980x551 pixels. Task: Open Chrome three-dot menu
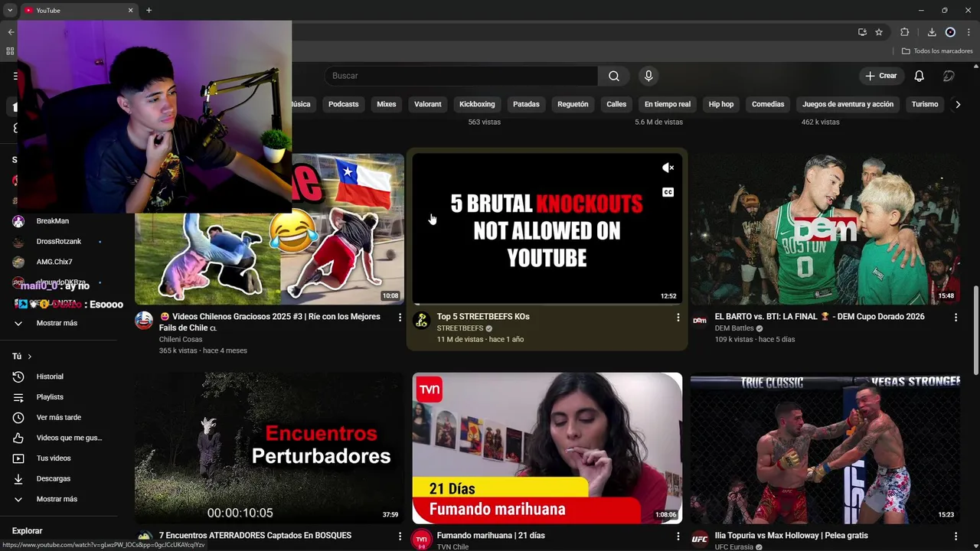[x=969, y=32]
